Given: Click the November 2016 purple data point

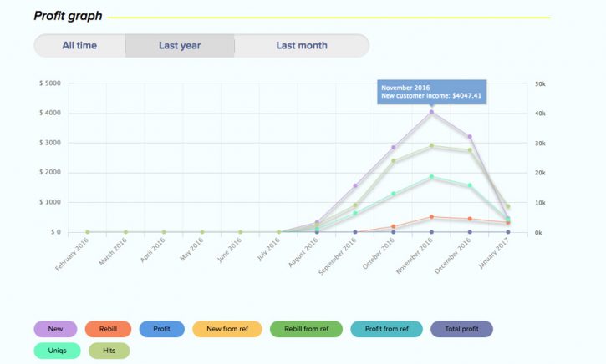Looking at the screenshot, I should pos(431,112).
